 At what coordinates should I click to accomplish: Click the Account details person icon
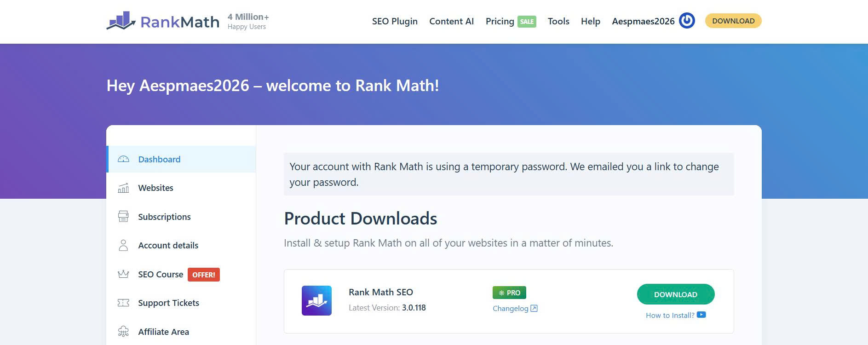click(123, 245)
